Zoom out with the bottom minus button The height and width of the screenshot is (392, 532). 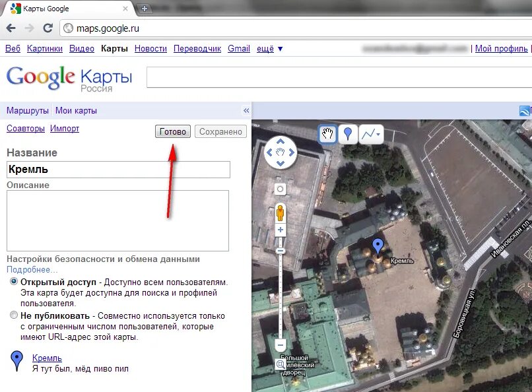pyautogui.click(x=281, y=346)
